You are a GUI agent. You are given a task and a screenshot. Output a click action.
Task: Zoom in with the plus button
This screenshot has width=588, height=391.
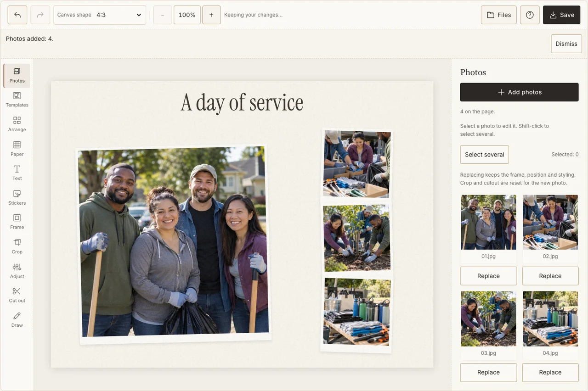point(211,15)
